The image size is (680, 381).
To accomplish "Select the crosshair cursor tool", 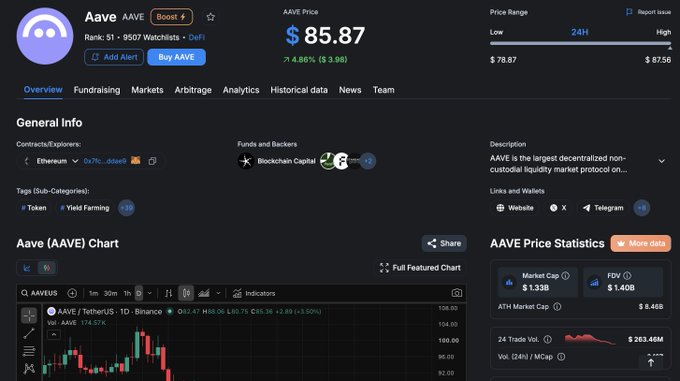I will 29,316.
